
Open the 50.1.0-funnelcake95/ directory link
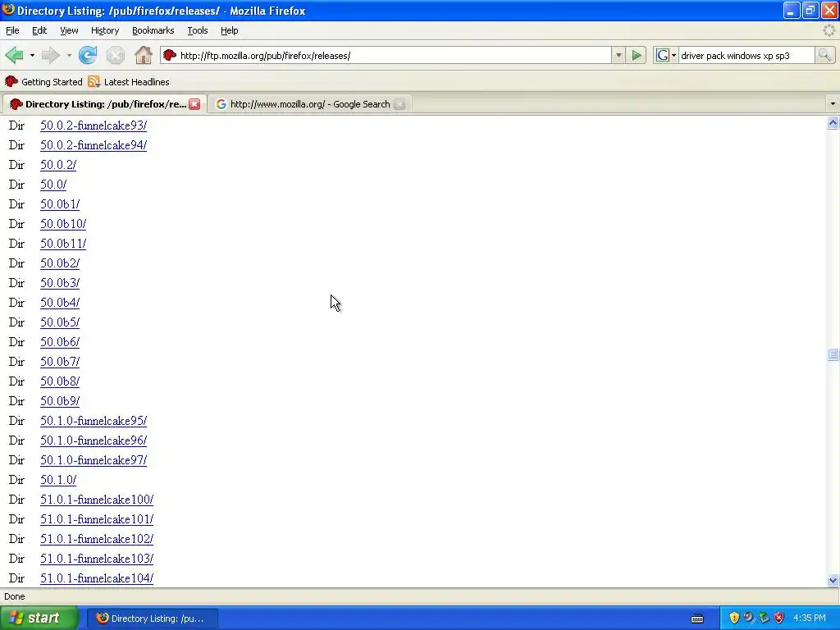pos(94,421)
